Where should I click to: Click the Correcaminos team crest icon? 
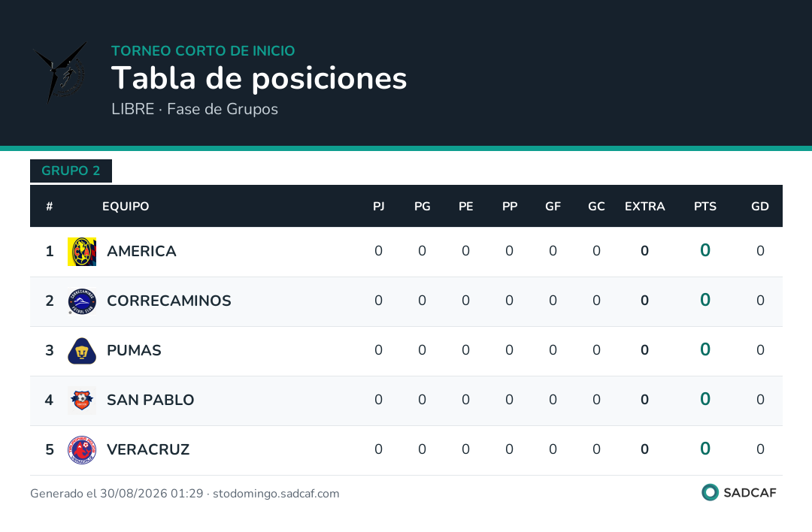[x=82, y=301]
